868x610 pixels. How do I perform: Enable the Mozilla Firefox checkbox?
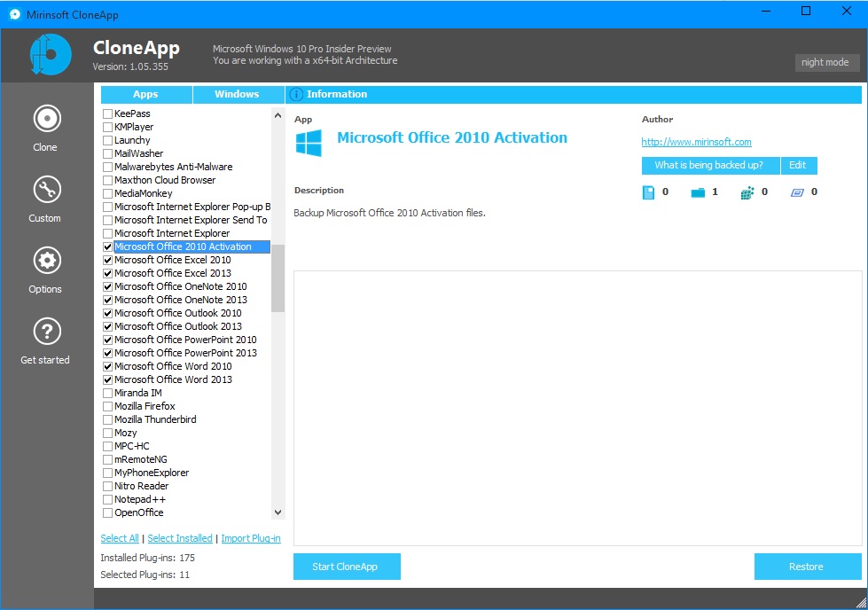(x=107, y=406)
